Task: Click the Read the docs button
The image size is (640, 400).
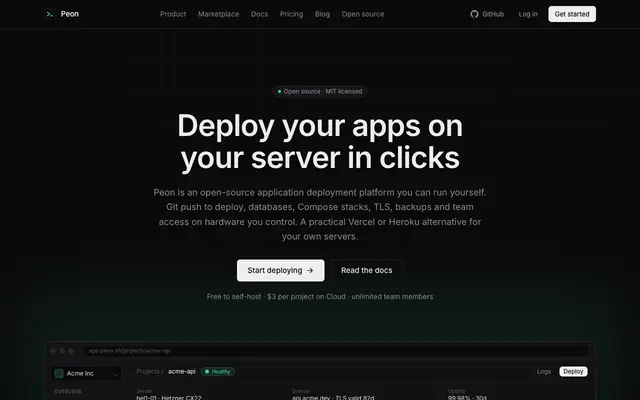Action: click(x=367, y=270)
